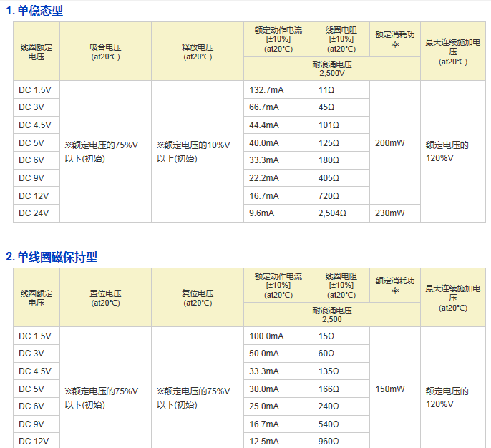The height and width of the screenshot is (448, 491).
Task: Click the 150mW power consumption cell
Action: [389, 389]
